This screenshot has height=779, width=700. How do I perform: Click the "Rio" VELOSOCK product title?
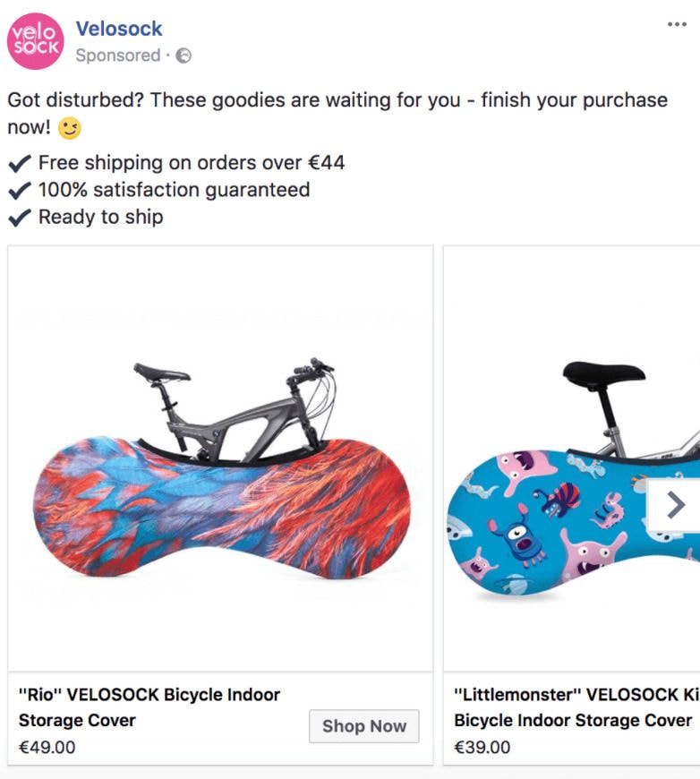point(149,707)
